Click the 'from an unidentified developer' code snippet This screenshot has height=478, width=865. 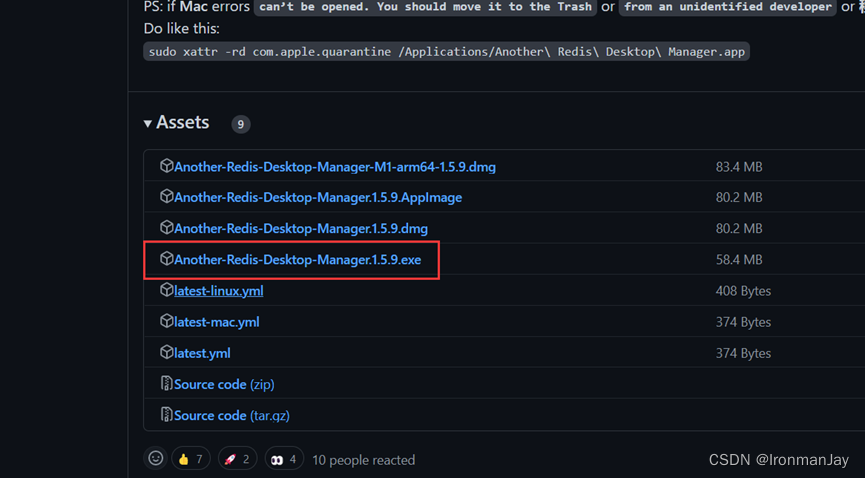tap(728, 7)
